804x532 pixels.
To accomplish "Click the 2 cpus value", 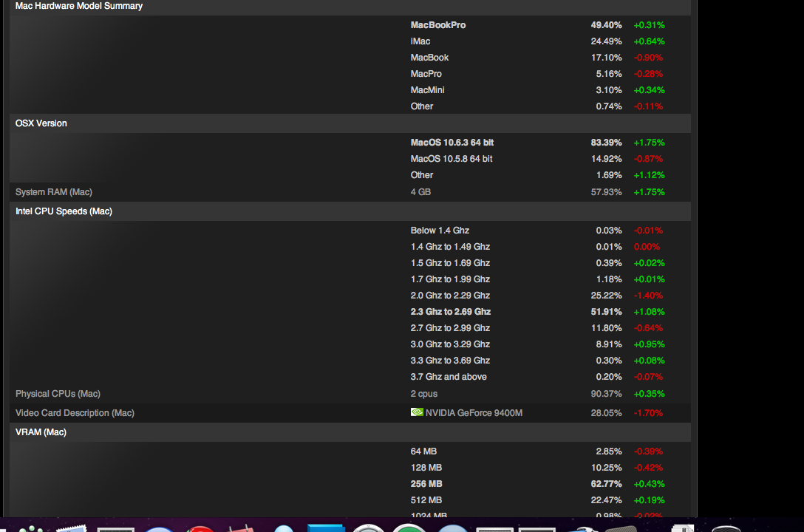I will click(423, 394).
